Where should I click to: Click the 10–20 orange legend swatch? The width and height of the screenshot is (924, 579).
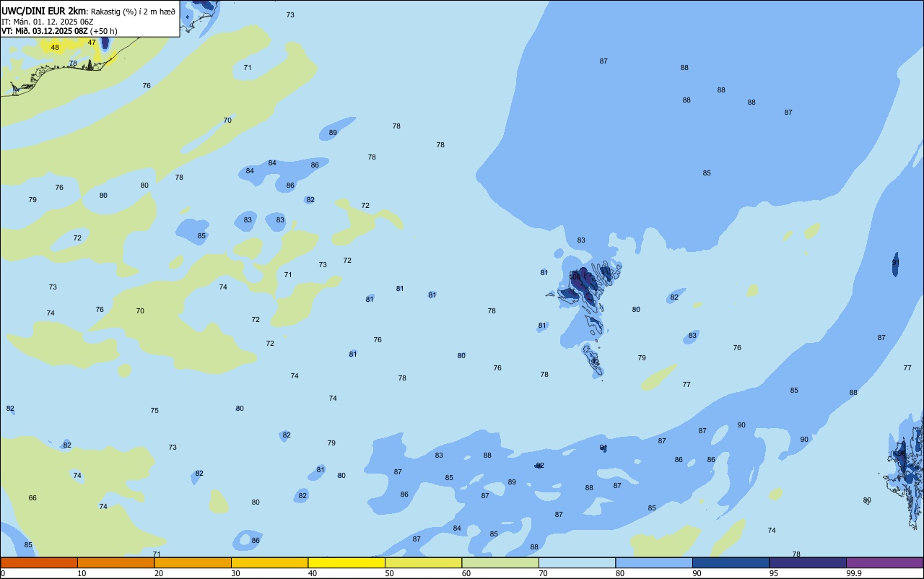pyautogui.click(x=115, y=562)
